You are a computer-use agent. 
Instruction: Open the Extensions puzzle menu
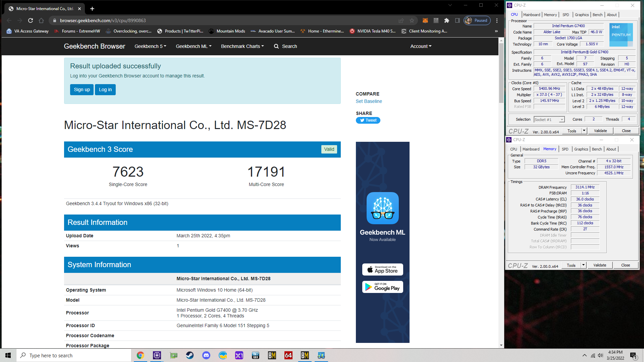pos(446,20)
